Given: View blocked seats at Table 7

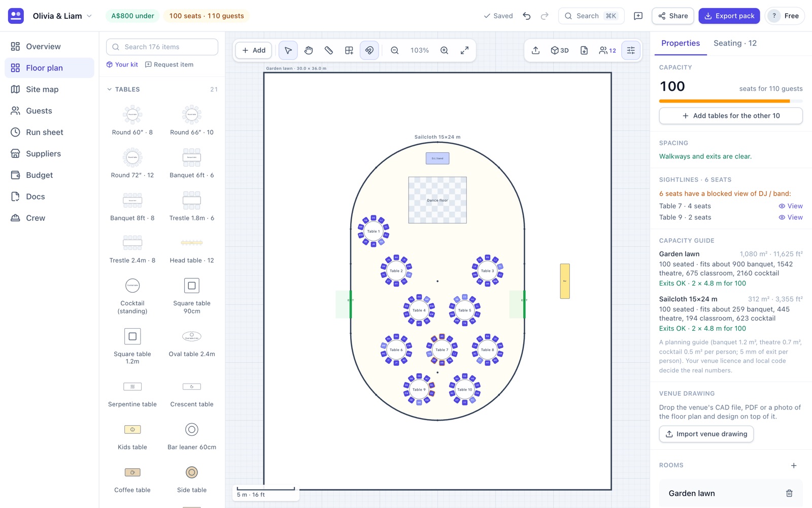Looking at the screenshot, I should tap(791, 206).
